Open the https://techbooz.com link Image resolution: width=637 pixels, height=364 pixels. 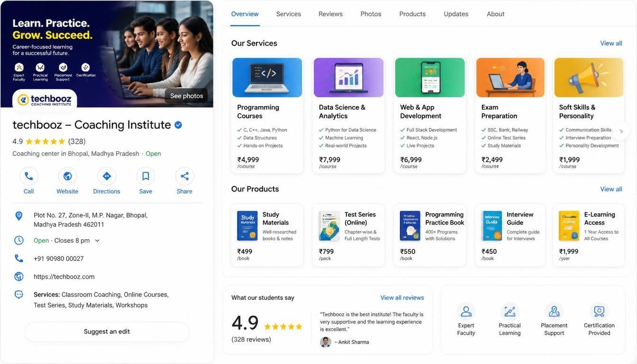64,277
